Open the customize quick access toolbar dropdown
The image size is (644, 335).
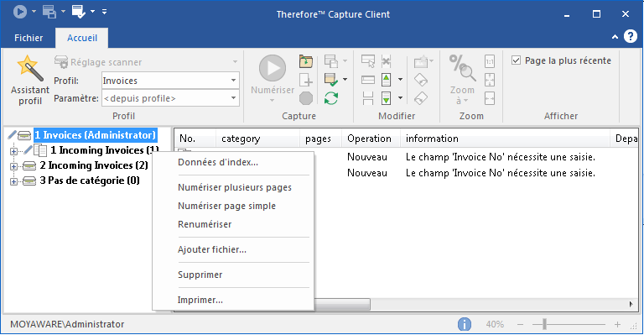104,12
